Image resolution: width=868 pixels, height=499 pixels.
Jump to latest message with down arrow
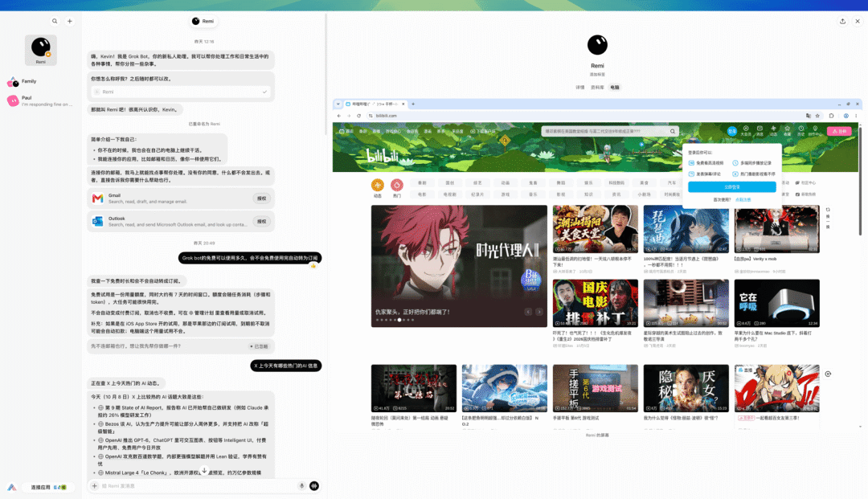point(204,470)
